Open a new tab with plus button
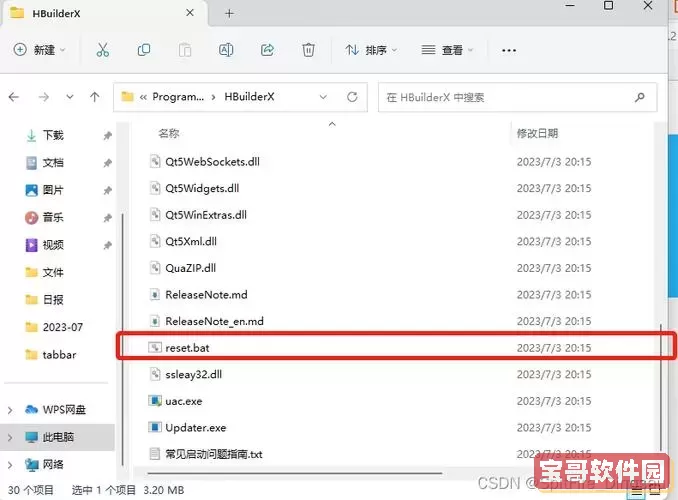 pyautogui.click(x=229, y=14)
